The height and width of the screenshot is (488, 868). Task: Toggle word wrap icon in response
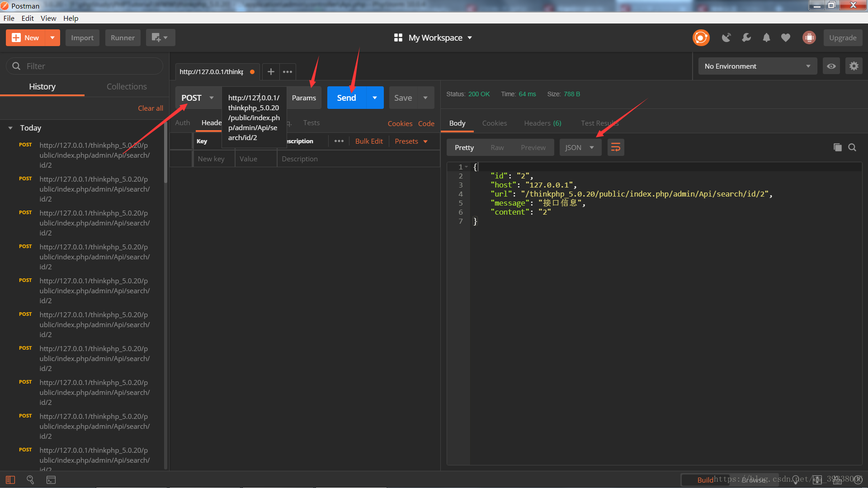[x=615, y=148]
